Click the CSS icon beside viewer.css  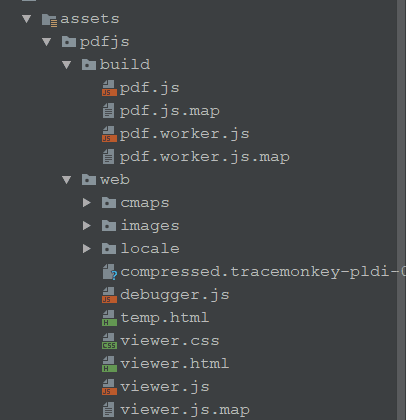pyautogui.click(x=109, y=341)
